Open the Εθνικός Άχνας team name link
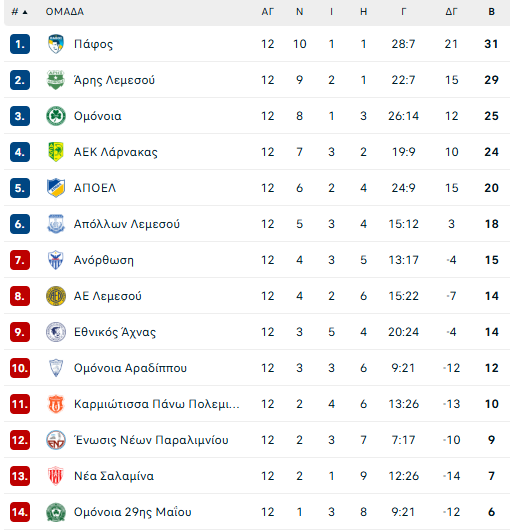Screen dimensions: 510x530 (115, 332)
